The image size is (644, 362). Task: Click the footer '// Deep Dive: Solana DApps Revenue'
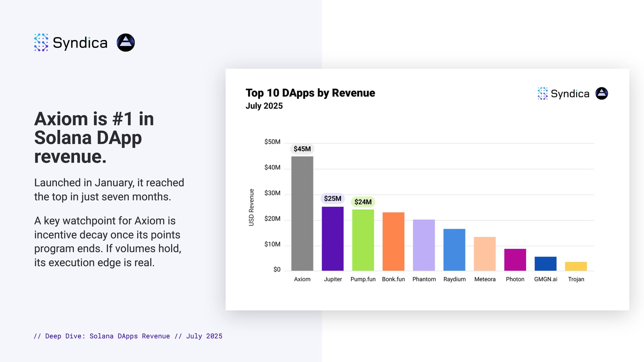(102, 336)
